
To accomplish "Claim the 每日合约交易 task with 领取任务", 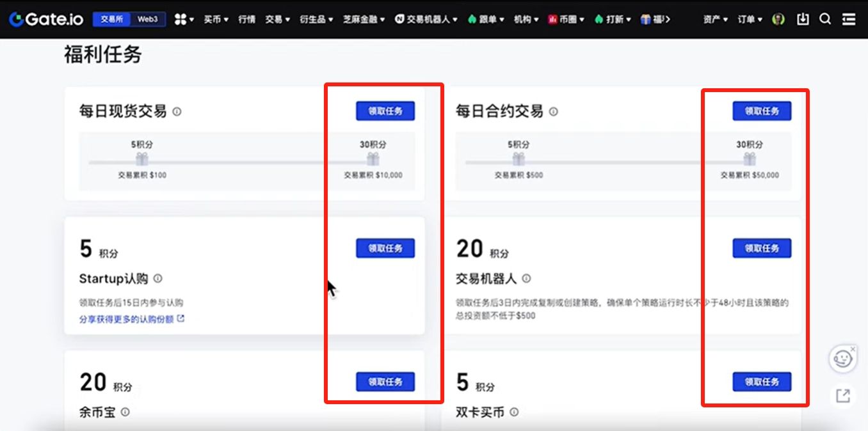I will pyautogui.click(x=762, y=111).
